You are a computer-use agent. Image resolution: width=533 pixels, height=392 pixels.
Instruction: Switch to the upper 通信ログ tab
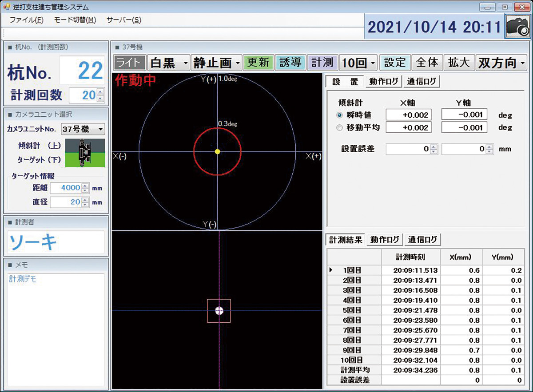422,82
